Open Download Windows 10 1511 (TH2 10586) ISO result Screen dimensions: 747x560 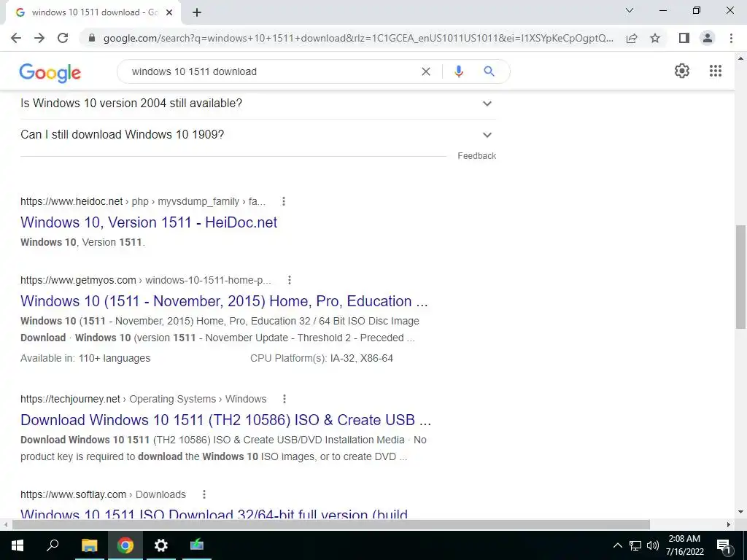click(225, 420)
